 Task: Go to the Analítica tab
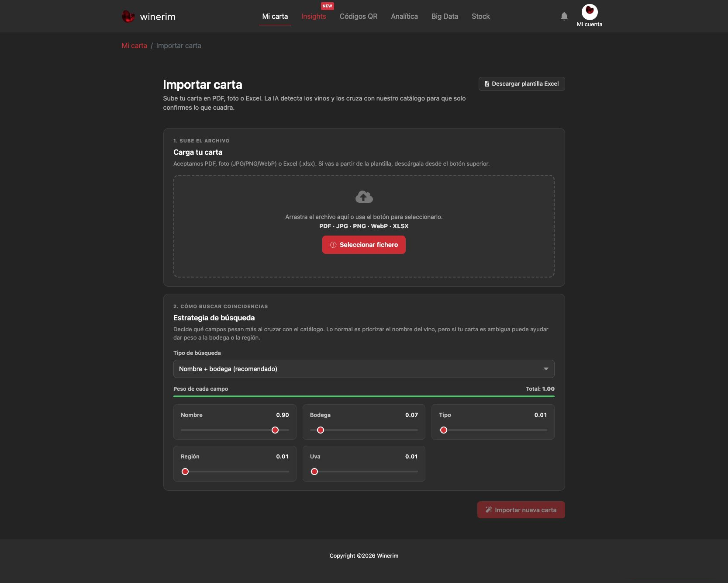(404, 16)
